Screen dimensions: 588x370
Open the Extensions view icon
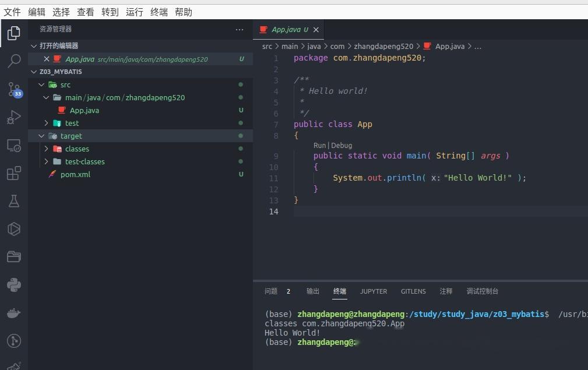[14, 173]
